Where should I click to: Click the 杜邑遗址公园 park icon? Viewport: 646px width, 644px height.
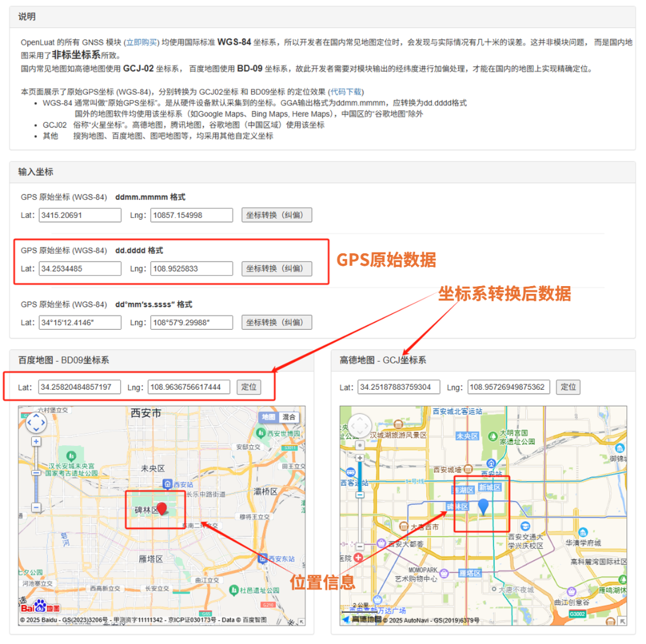click(x=234, y=590)
